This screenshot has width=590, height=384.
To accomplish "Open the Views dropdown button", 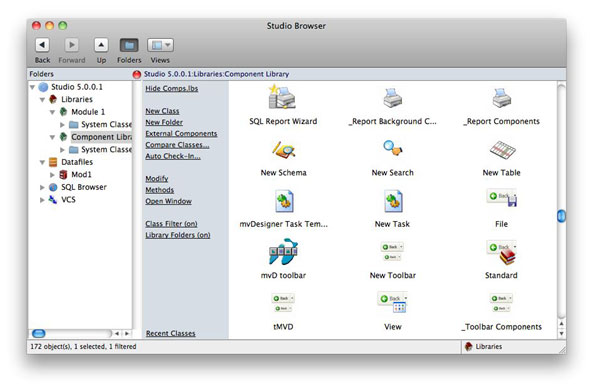I will (x=160, y=46).
